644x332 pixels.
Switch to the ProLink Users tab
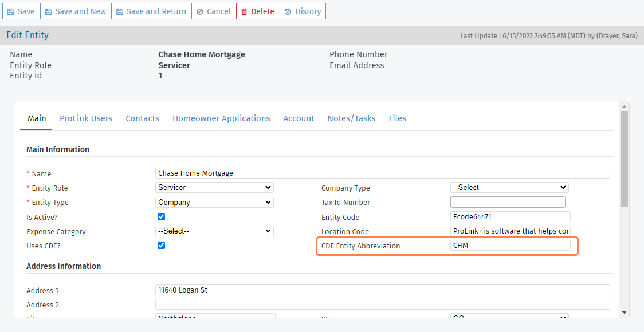86,118
